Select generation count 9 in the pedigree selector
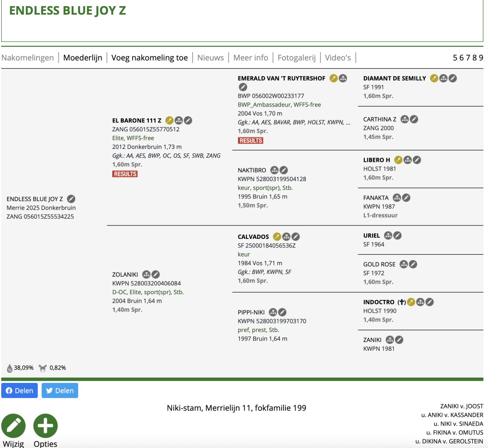488x448 pixels. click(481, 58)
